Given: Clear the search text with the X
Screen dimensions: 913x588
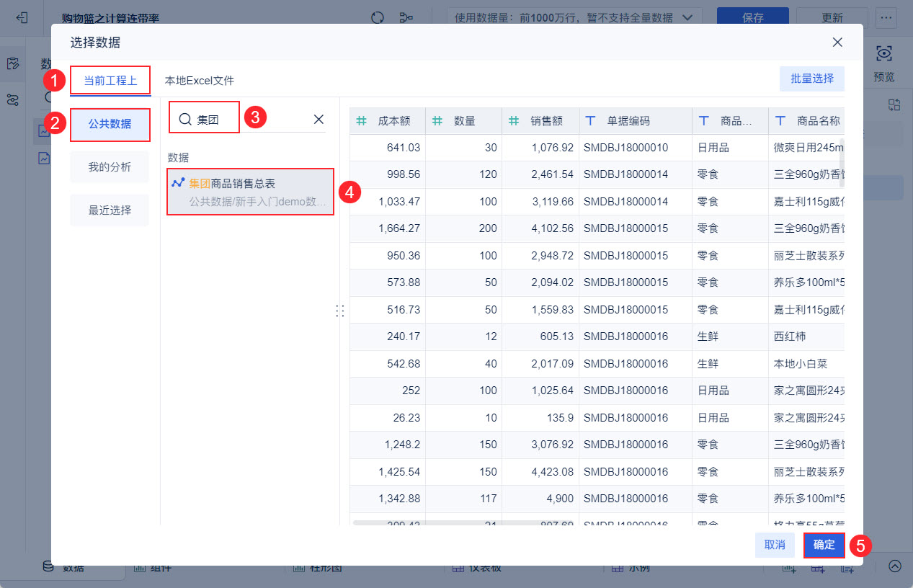Looking at the screenshot, I should click(319, 120).
